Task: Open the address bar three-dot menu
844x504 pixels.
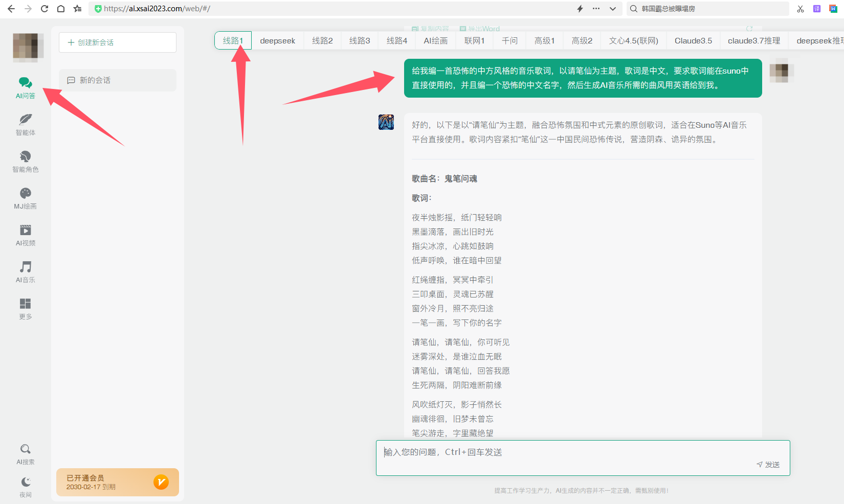Action: coord(596,9)
